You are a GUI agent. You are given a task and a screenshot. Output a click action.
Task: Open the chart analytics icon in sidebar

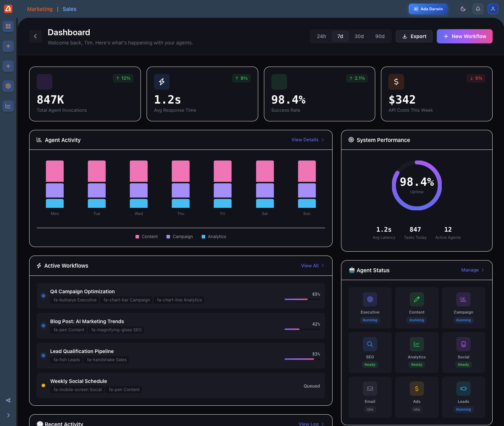point(8,106)
